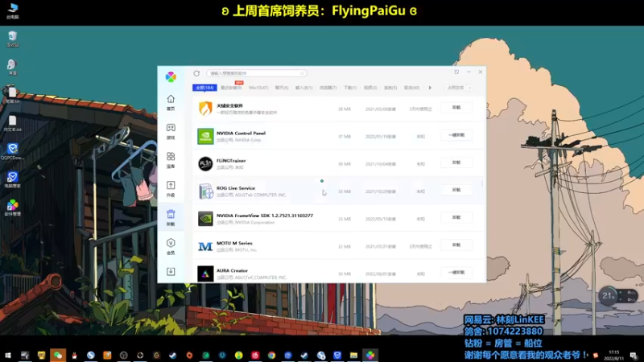The width and height of the screenshot is (644, 362).
Task: Select the AURA Creator name text
Action: tap(232, 271)
